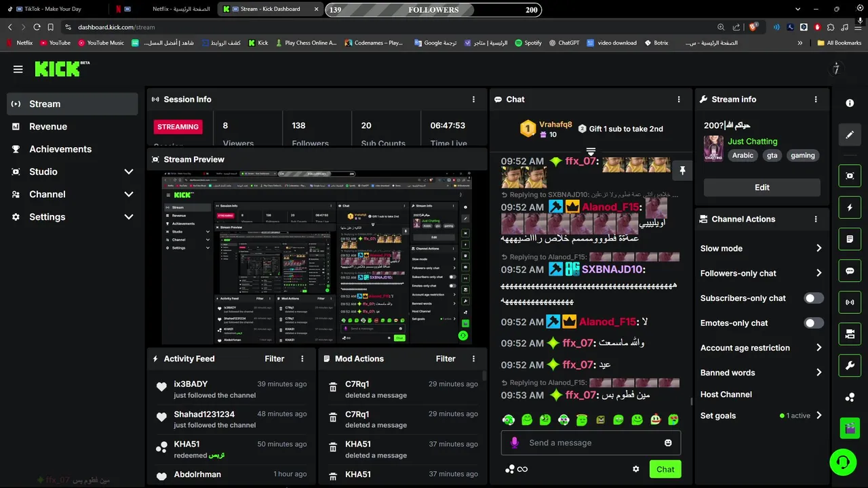Image resolution: width=868 pixels, height=488 pixels.
Task: Open chat settings gear icon
Action: click(x=635, y=469)
